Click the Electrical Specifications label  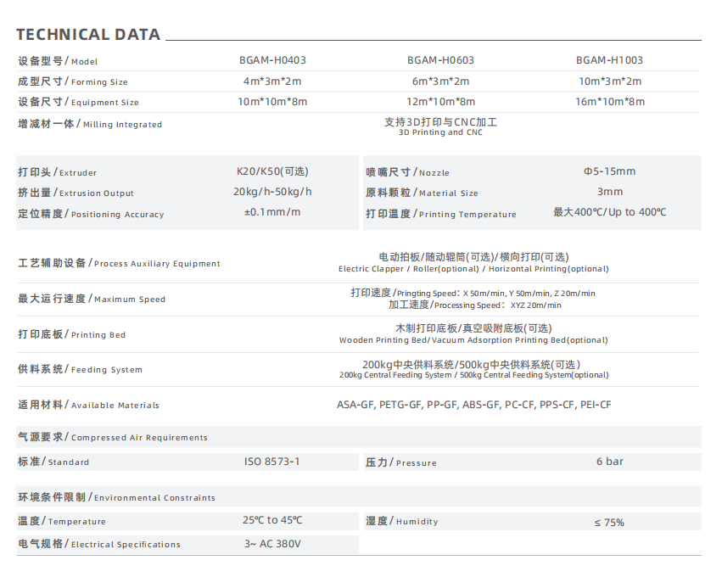click(99, 544)
